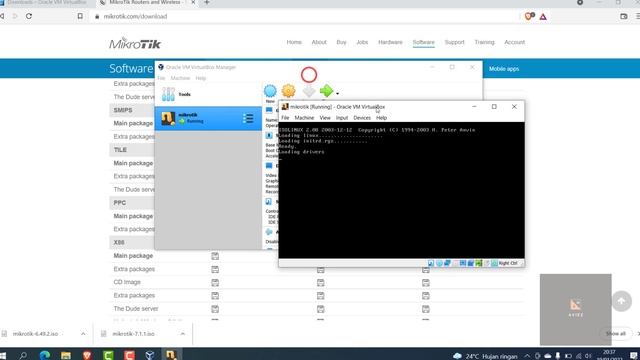
Task: Open File Explorer from taskbar
Action: click(66, 355)
